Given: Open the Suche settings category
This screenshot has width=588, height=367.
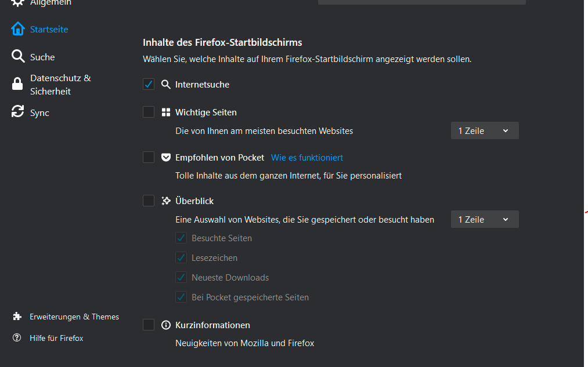Looking at the screenshot, I should tap(42, 57).
